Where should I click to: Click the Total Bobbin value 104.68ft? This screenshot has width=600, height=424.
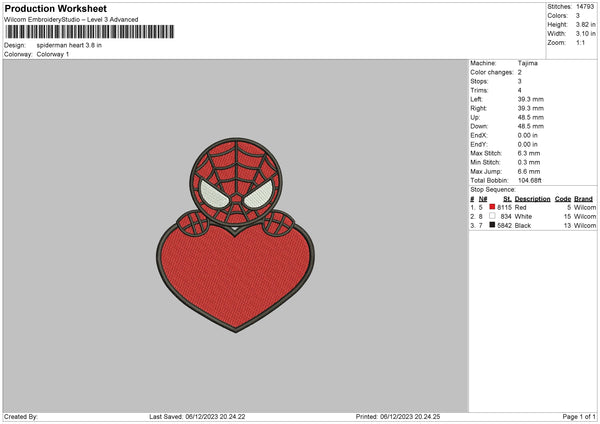pyautogui.click(x=530, y=180)
